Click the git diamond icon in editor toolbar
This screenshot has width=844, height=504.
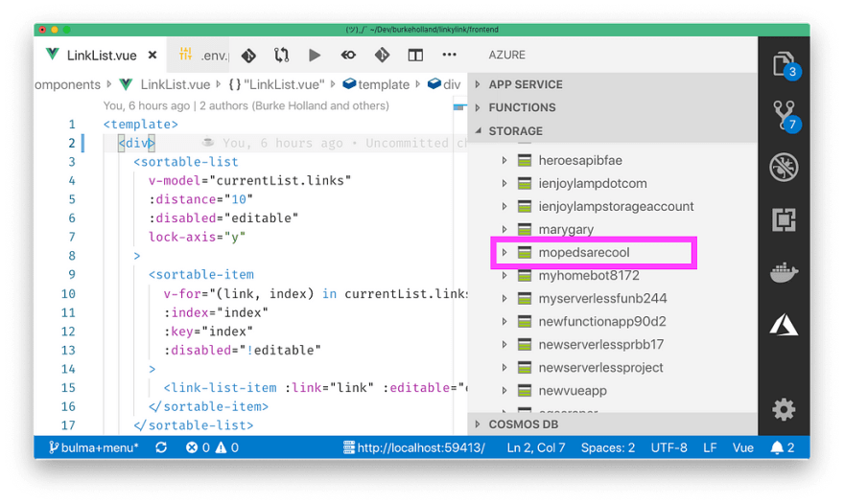[x=248, y=55]
